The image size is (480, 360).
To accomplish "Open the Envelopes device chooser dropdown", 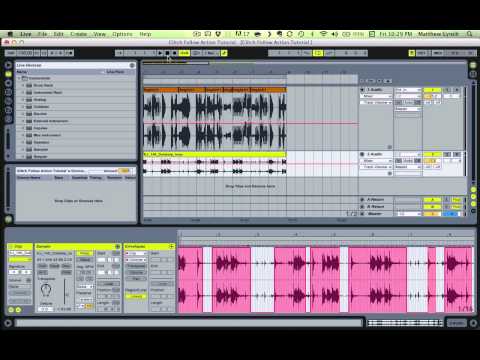I will coord(136,253).
